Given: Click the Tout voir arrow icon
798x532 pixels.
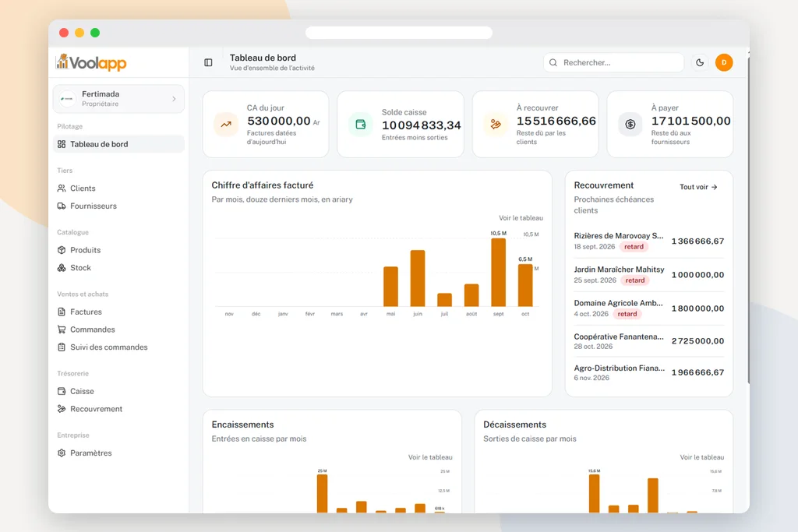Looking at the screenshot, I should tap(715, 187).
